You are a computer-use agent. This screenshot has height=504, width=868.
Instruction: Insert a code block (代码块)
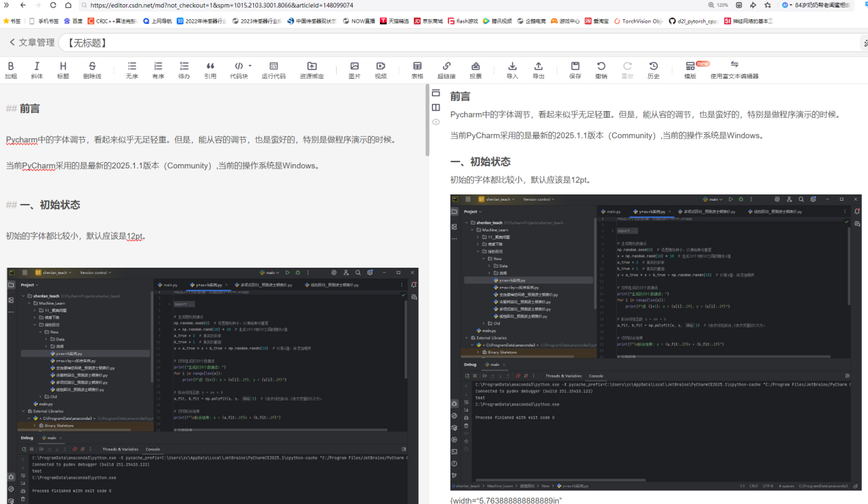pyautogui.click(x=239, y=70)
